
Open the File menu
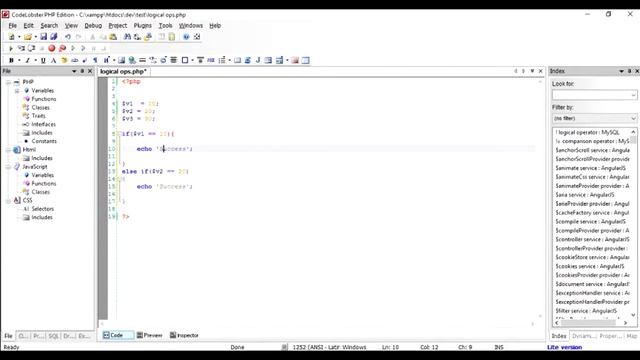click(x=13, y=25)
